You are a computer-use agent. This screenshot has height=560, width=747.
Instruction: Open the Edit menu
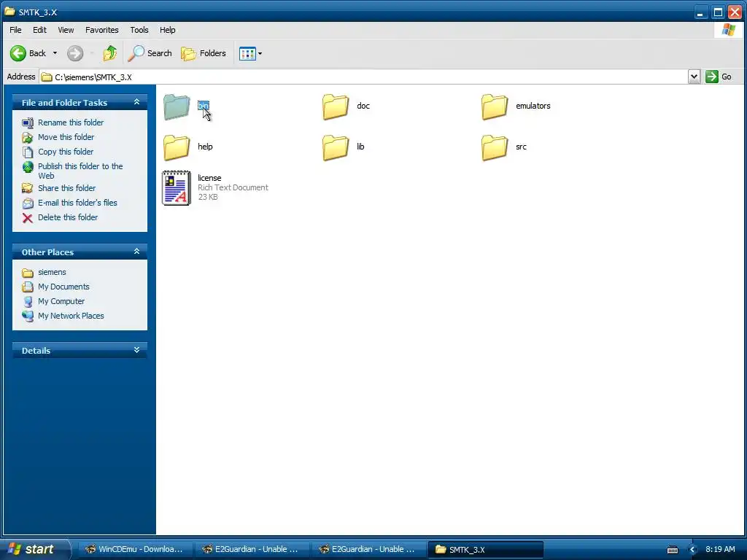(x=39, y=30)
